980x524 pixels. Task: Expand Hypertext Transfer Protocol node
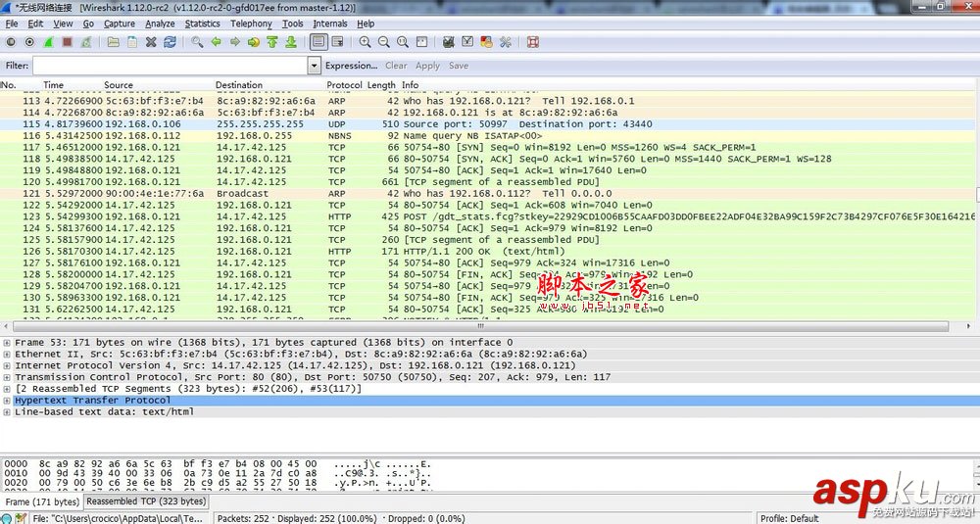(7, 401)
